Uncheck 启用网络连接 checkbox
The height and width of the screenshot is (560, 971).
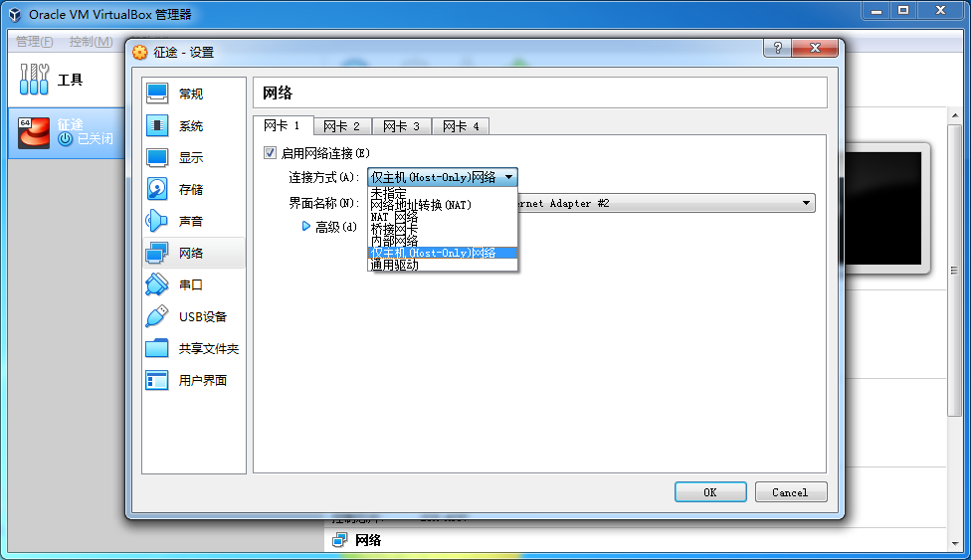tap(270, 153)
